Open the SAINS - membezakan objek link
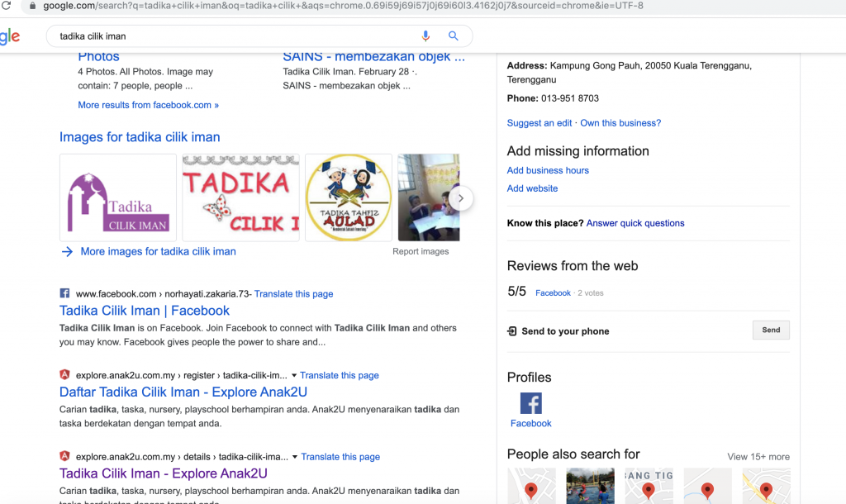This screenshot has height=504, width=846. pyautogui.click(x=374, y=57)
